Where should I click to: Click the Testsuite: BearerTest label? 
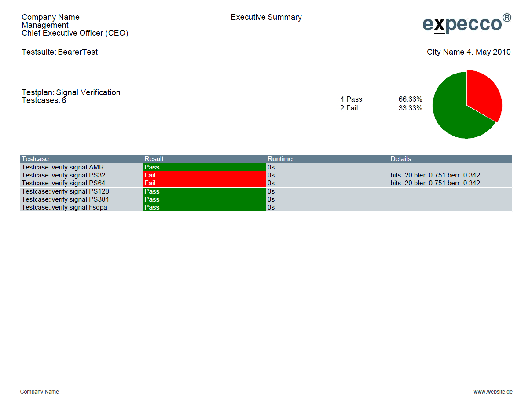tap(60, 52)
